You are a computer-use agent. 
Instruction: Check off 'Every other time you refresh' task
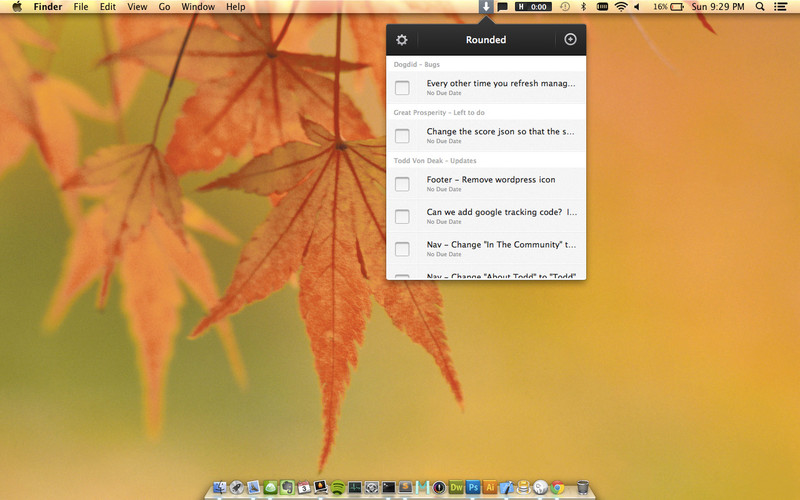(402, 88)
